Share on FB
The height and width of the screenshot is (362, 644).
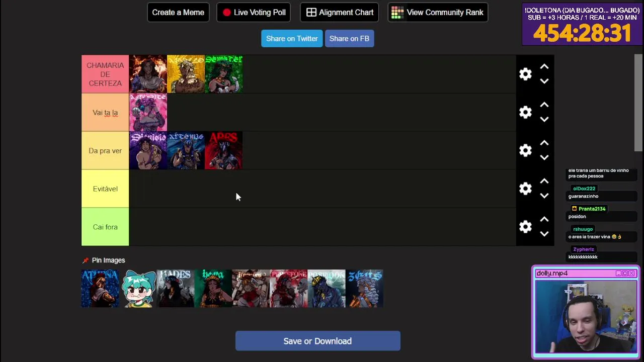click(x=349, y=39)
